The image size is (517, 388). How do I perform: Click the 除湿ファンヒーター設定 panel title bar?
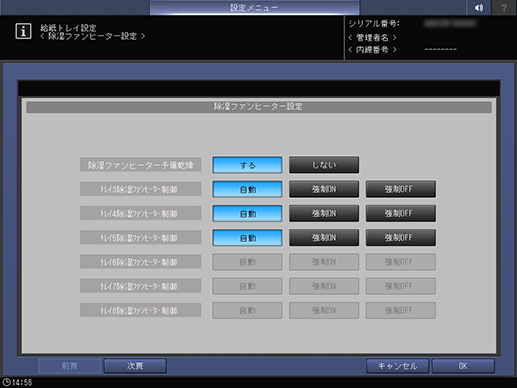259,107
